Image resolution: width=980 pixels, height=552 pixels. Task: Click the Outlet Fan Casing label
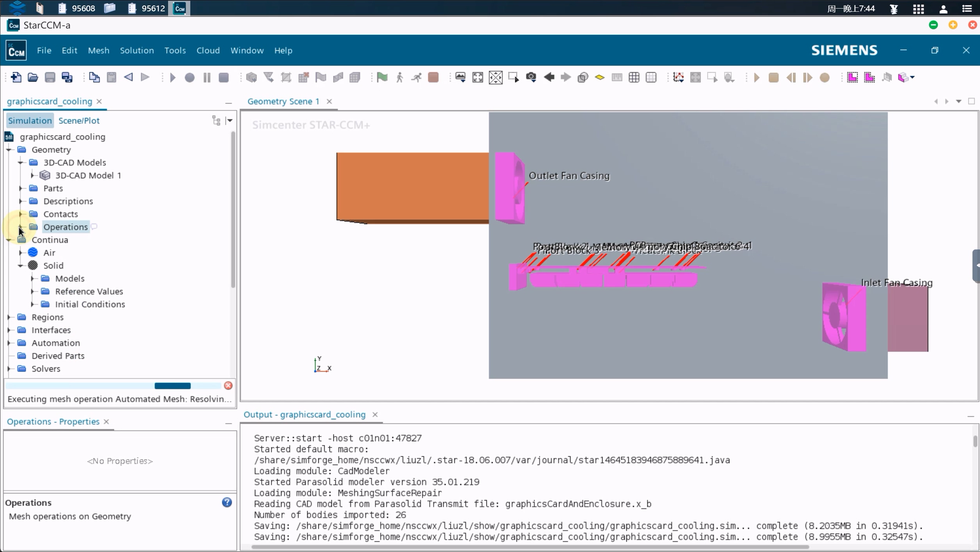[569, 176]
